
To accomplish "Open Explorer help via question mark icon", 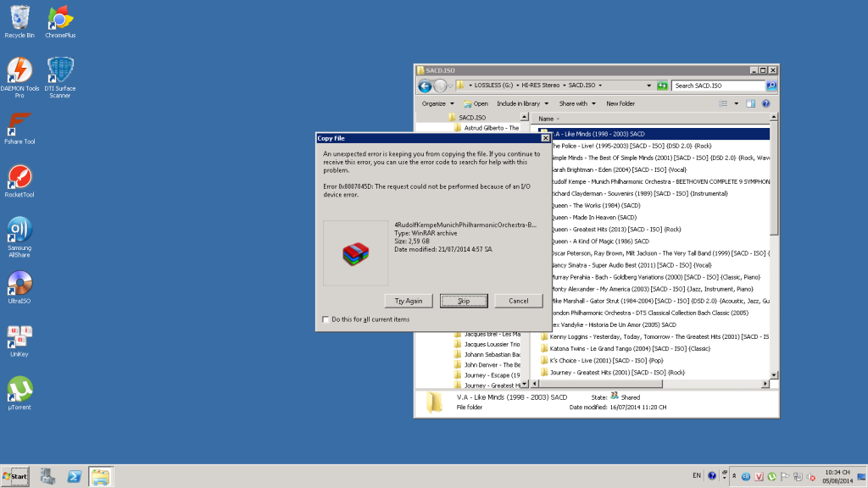I will pyautogui.click(x=765, y=103).
